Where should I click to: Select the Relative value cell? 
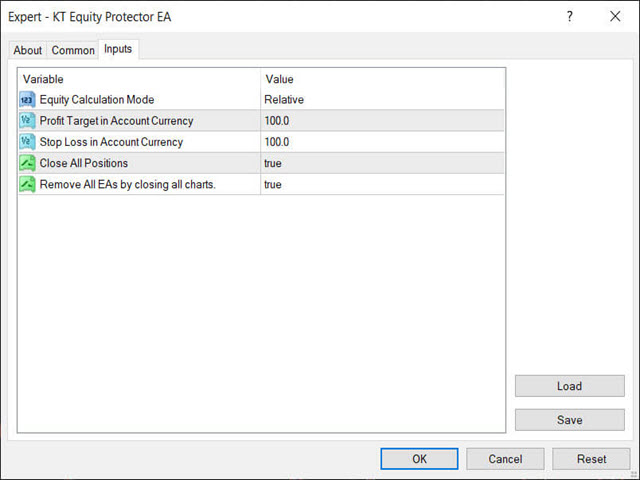click(x=382, y=100)
